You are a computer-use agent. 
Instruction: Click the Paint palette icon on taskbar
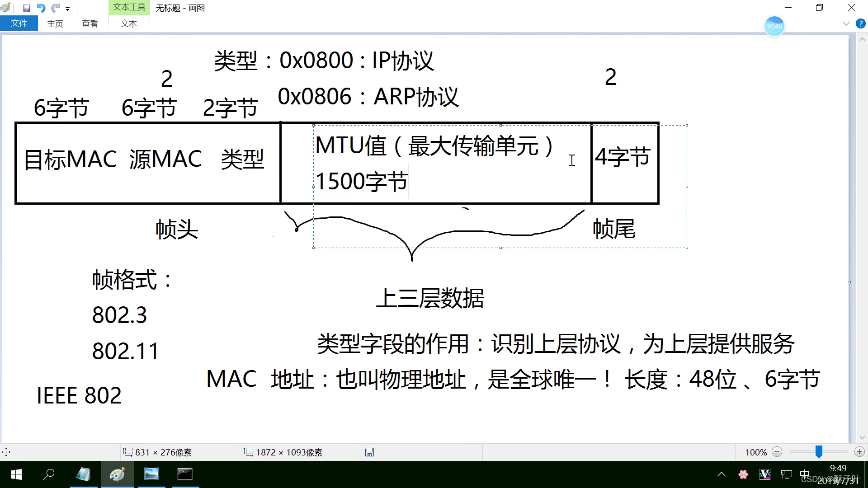117,474
